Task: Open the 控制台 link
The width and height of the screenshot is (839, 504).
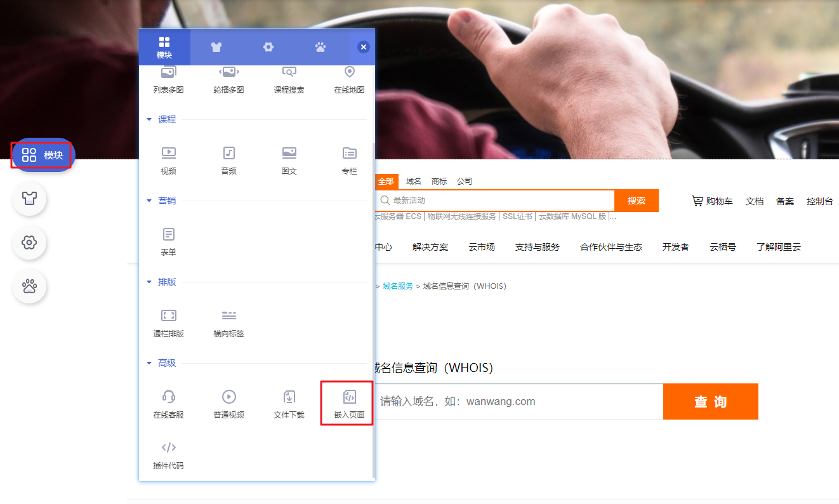Action: [x=820, y=201]
